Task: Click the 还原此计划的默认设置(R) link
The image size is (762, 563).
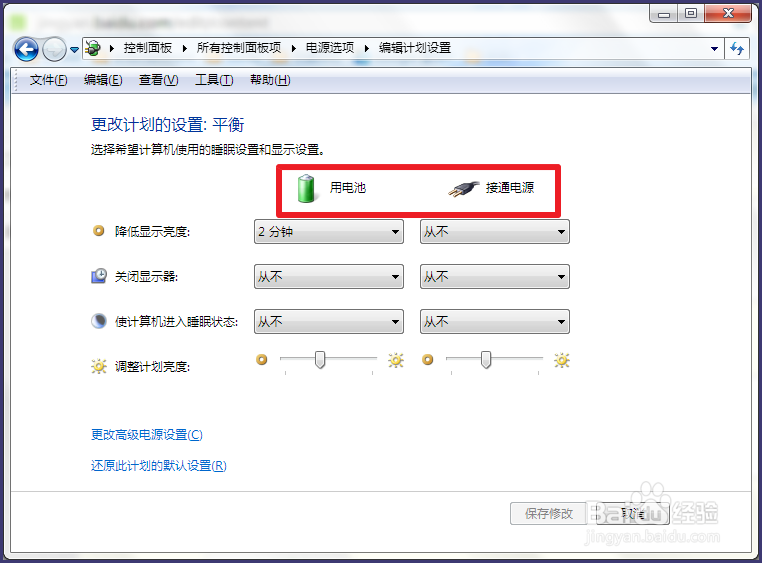Action: coord(159,465)
